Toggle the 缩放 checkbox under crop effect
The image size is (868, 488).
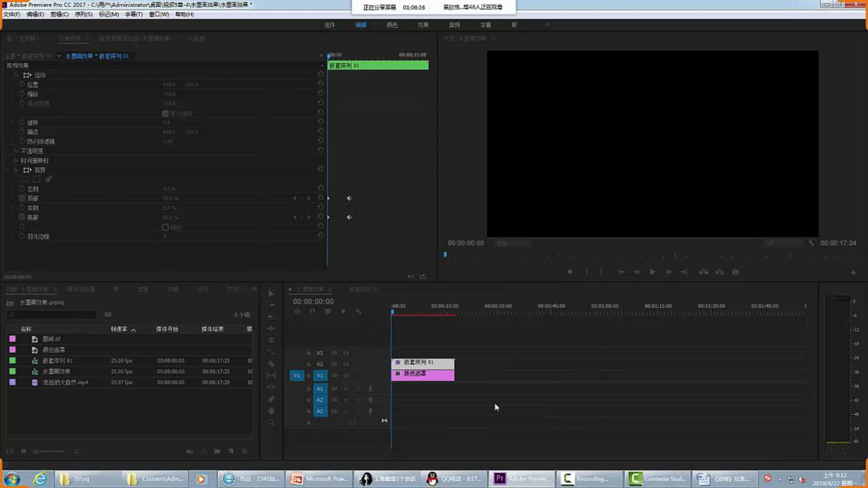pos(165,227)
